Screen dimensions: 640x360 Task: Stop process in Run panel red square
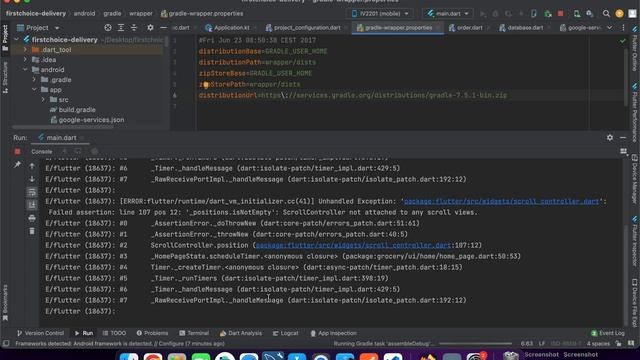(x=17, y=151)
